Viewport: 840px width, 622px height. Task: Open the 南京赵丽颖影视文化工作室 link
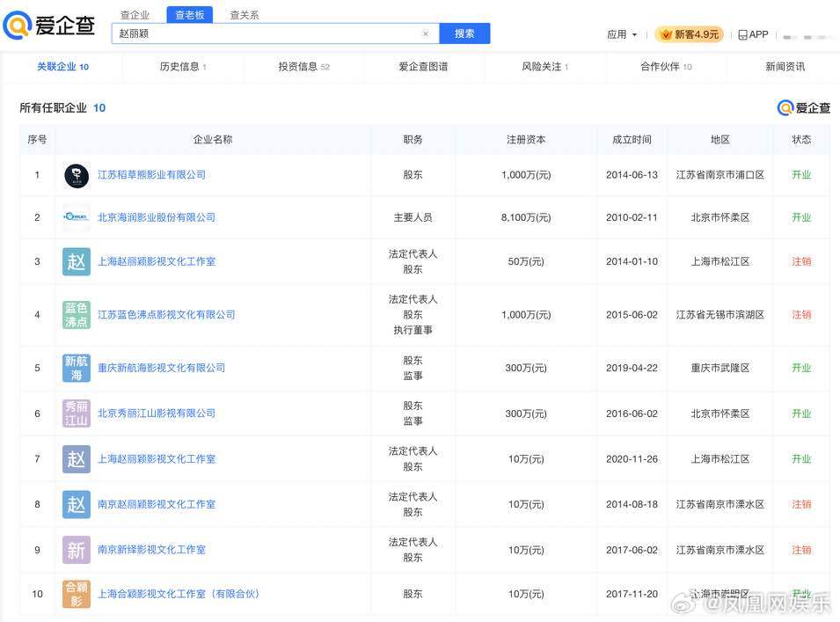(157, 505)
